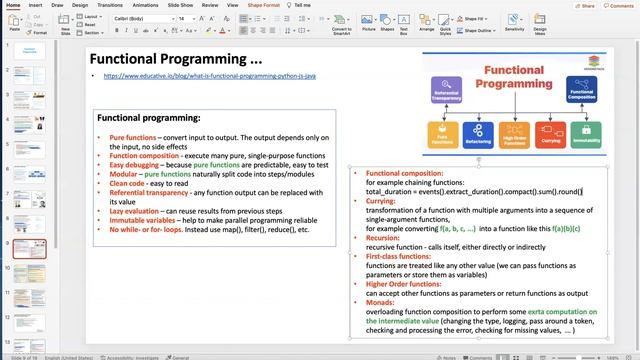Align text to the right
Screen dimensions: 640x360
coord(263,31)
